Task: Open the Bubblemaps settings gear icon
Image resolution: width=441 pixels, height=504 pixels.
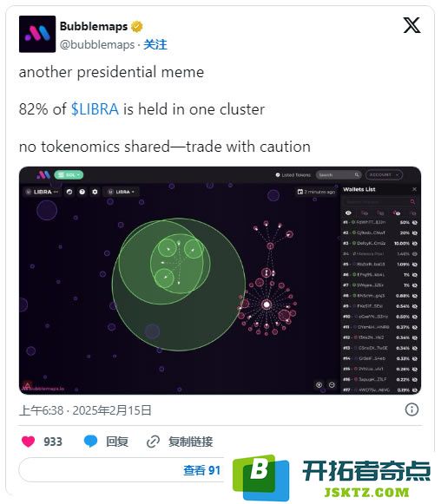Action: pos(95,192)
